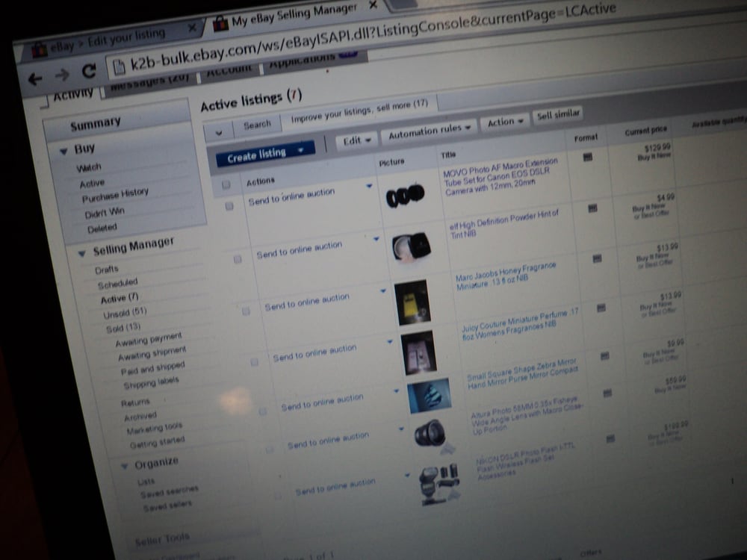
Task: Expand the chevron beside Search
Action: (219, 133)
